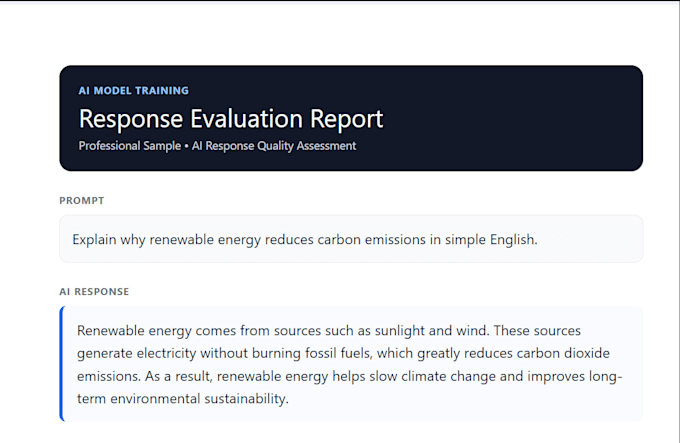Click 'environmental sustainability' in the response
Viewport: 680px width, 443px height.
[x=199, y=399]
